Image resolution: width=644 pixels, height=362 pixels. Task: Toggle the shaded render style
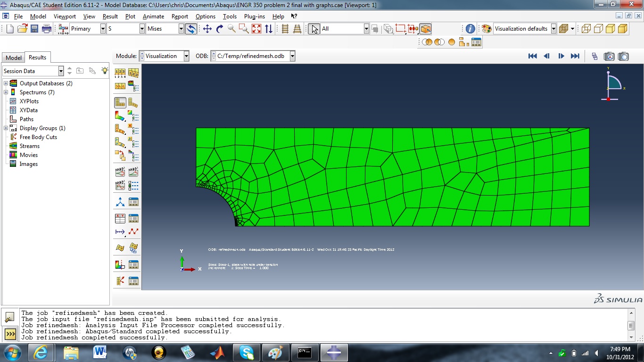point(622,29)
